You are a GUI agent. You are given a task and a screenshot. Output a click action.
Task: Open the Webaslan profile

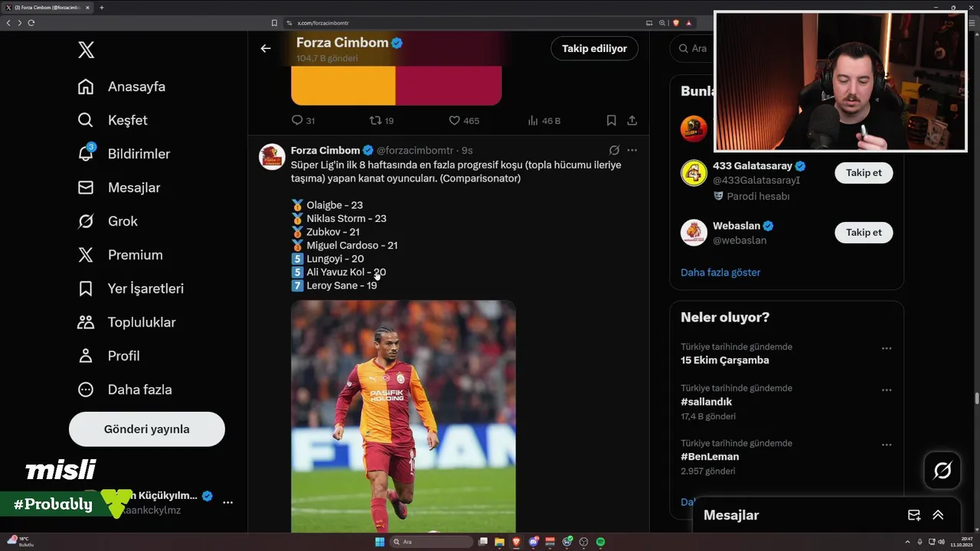pos(737,226)
